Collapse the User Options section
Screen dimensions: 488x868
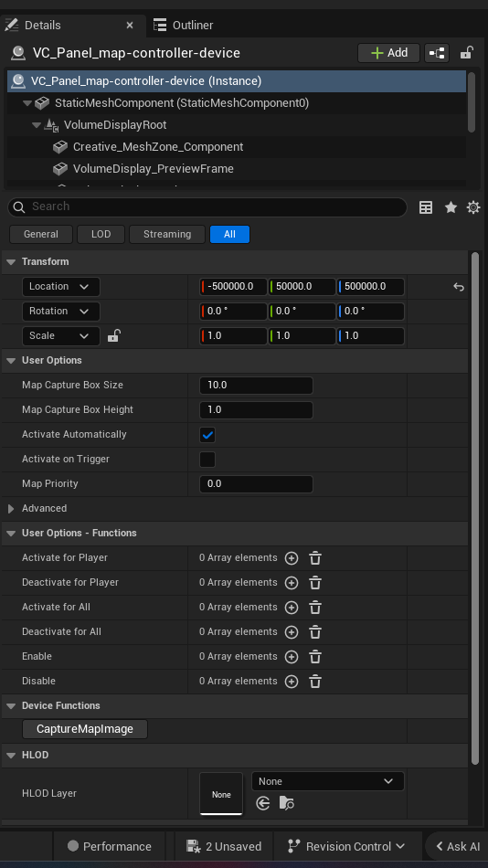pyautogui.click(x=11, y=360)
